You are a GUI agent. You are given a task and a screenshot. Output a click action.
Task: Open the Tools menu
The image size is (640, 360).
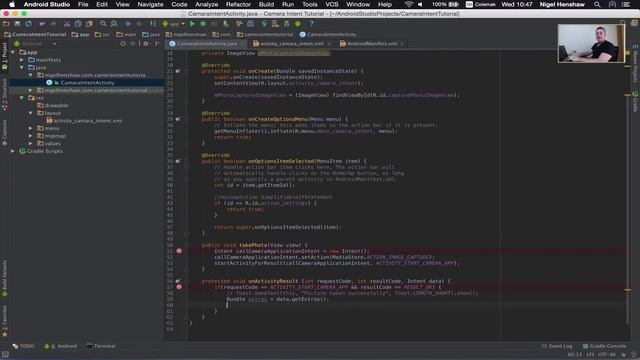point(309,4)
